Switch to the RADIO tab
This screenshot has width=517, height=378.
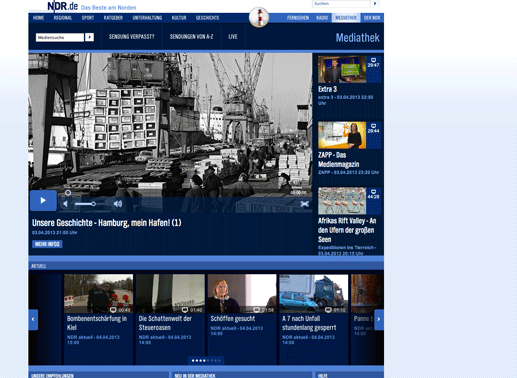(x=322, y=18)
